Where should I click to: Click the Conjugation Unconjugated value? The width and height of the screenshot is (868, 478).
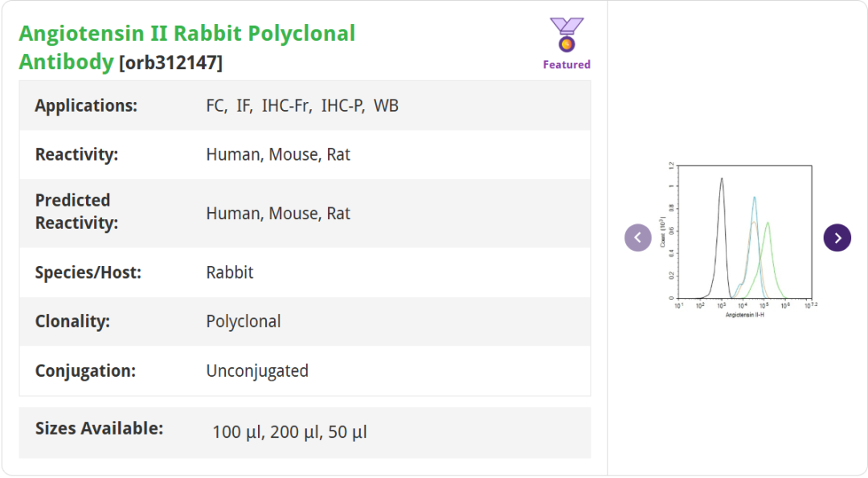pos(257,370)
